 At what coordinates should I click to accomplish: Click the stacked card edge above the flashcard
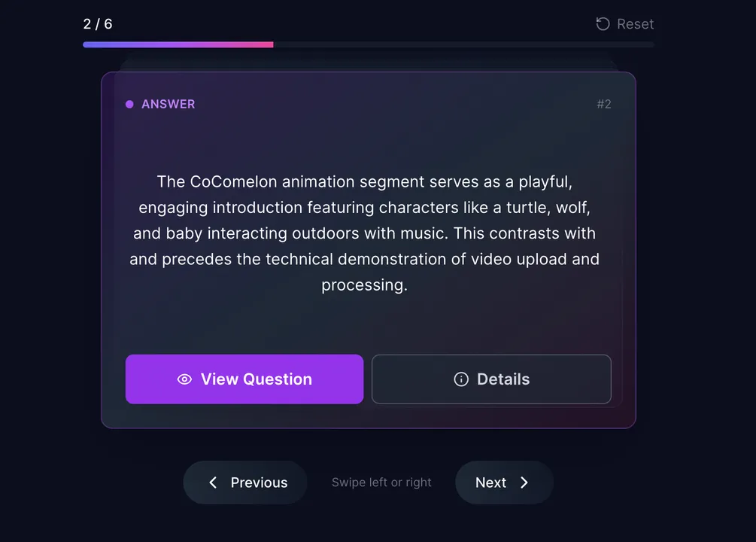(369, 65)
